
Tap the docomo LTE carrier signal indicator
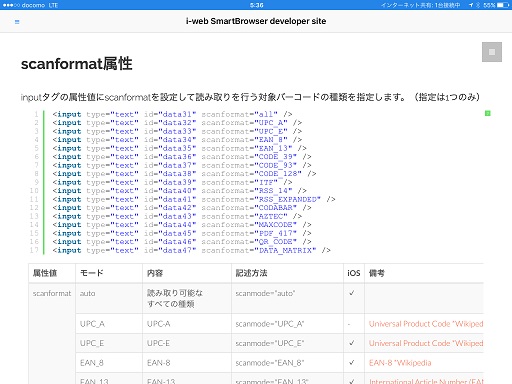(30, 5)
